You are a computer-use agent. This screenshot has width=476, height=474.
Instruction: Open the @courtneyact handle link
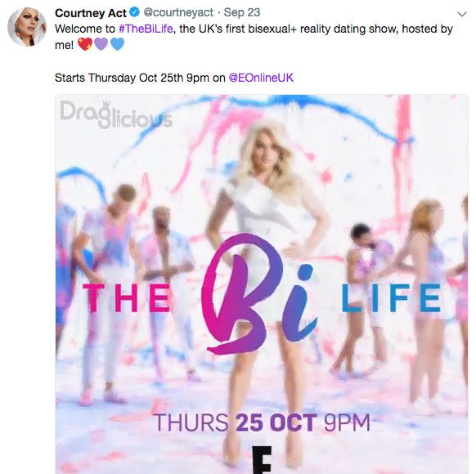point(178,13)
